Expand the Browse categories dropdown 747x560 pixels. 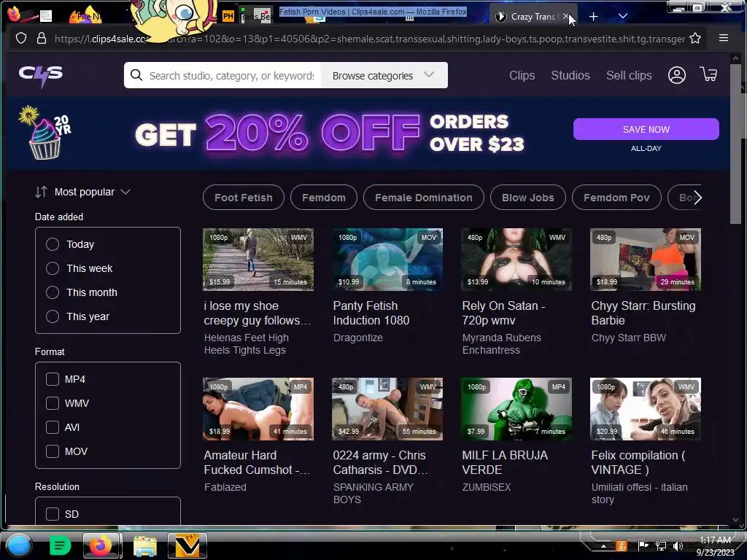(x=384, y=75)
